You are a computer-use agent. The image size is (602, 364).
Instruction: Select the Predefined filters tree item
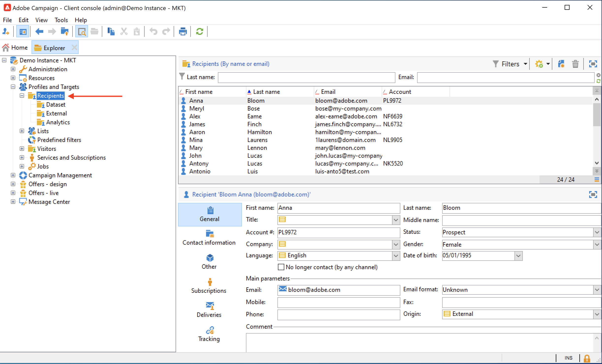59,140
